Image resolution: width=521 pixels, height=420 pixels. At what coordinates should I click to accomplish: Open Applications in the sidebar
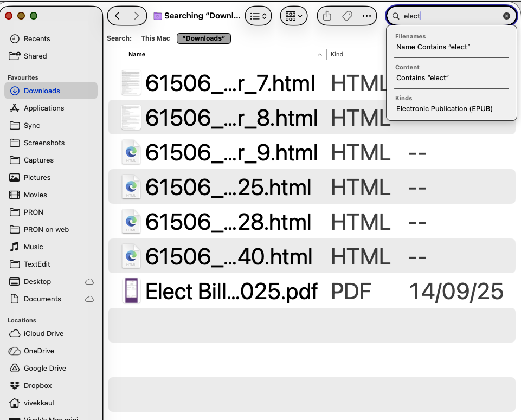coord(44,108)
